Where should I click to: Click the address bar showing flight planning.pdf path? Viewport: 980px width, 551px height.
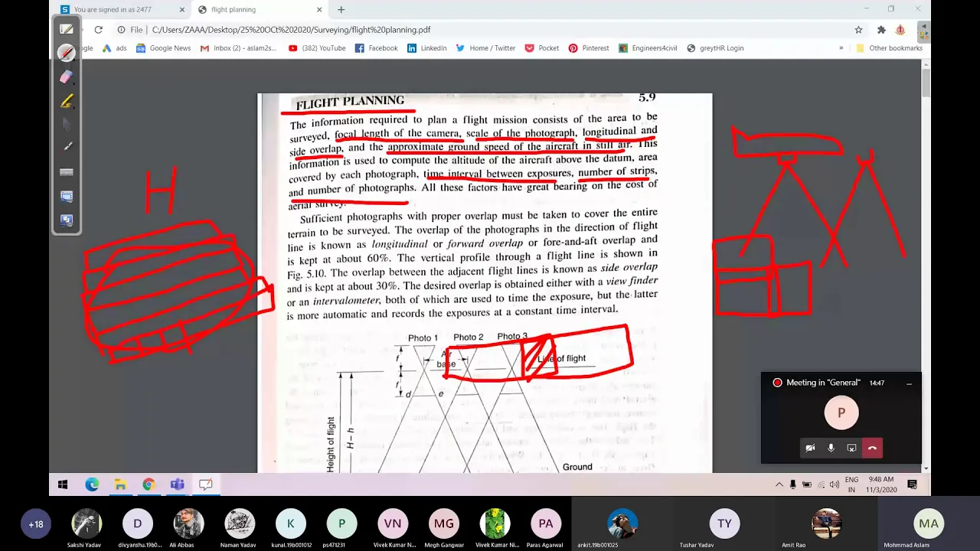tap(291, 30)
